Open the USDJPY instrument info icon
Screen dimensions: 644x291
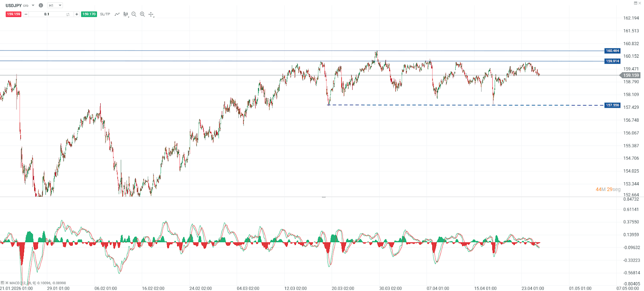[41, 6]
